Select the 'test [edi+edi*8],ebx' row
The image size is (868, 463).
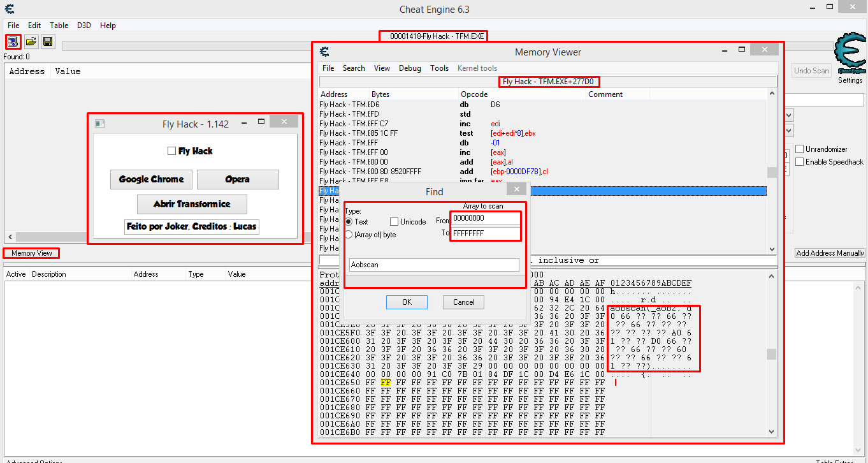pyautogui.click(x=542, y=133)
